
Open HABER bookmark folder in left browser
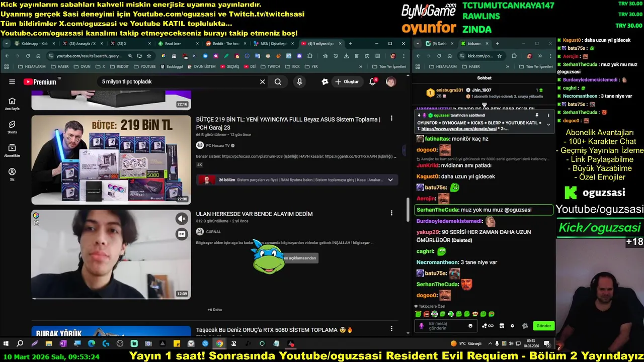coord(59,66)
